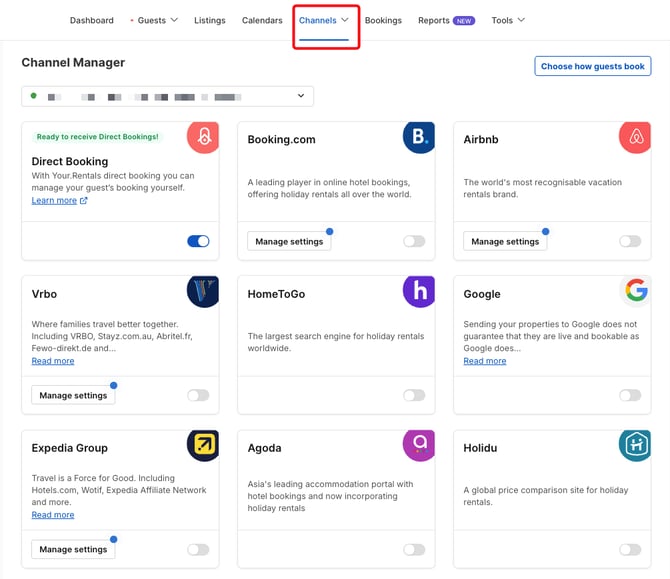Click the Ready to receive Direct Bookings badge
The width and height of the screenshot is (670, 579).
point(97,137)
